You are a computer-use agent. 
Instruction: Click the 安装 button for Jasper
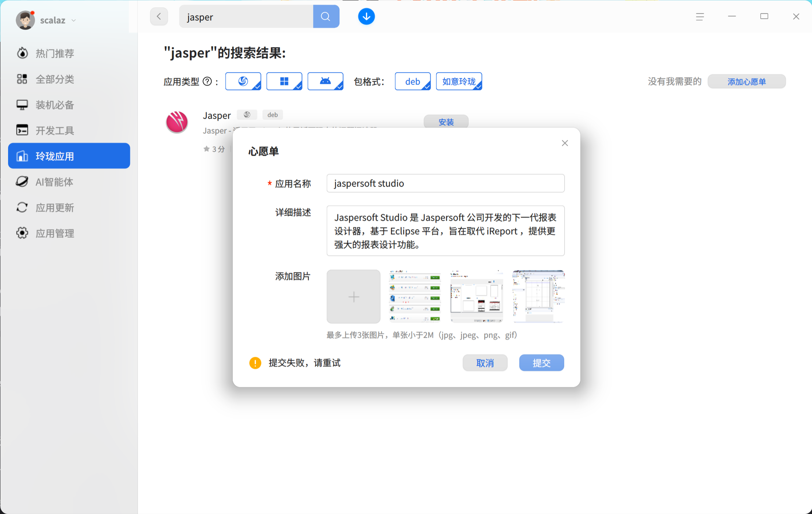[x=446, y=122]
